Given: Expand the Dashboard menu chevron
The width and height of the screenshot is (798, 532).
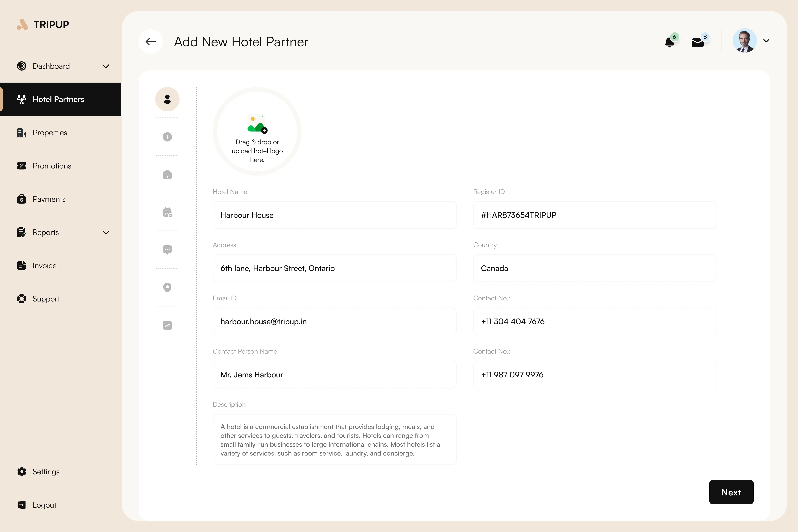Looking at the screenshot, I should pyautogui.click(x=106, y=66).
